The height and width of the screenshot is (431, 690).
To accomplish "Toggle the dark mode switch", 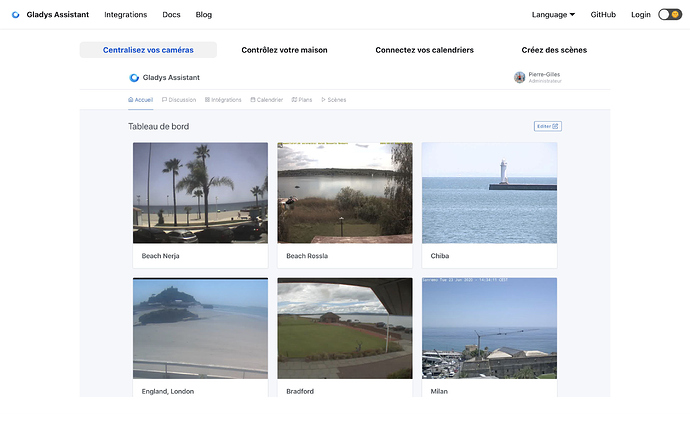I will tap(670, 15).
